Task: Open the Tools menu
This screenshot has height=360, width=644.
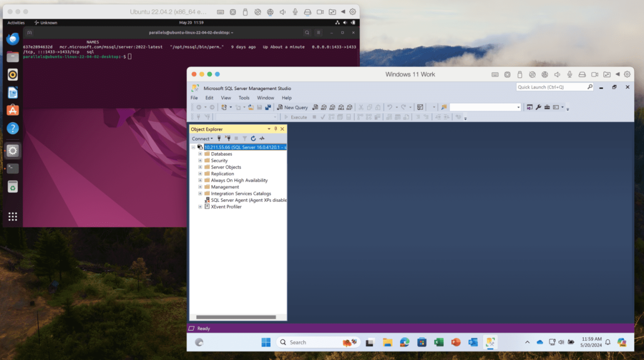Action: [x=244, y=98]
